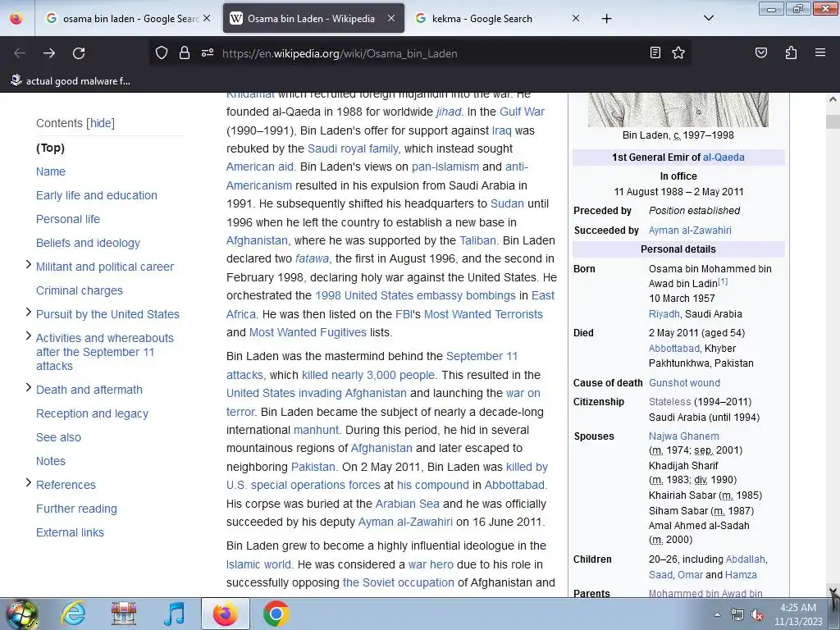This screenshot has height=630, width=840.
Task: Show hidden tray icons arrow
Action: (x=717, y=614)
